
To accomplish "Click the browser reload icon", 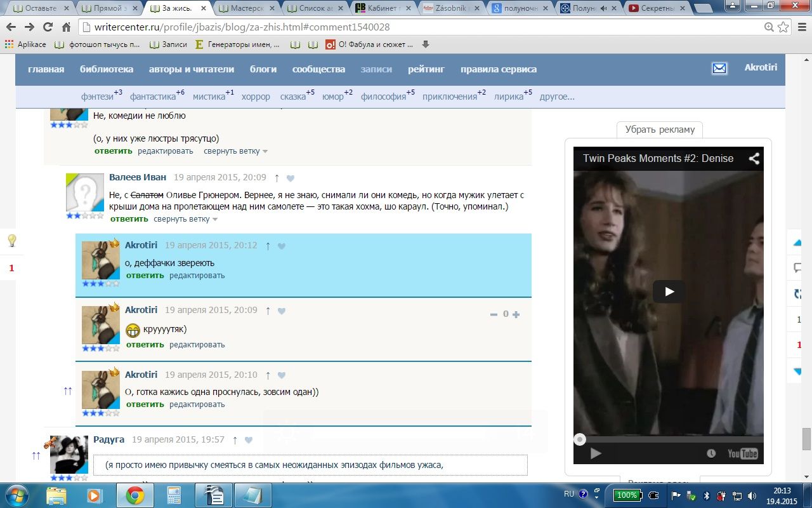I will (x=48, y=27).
